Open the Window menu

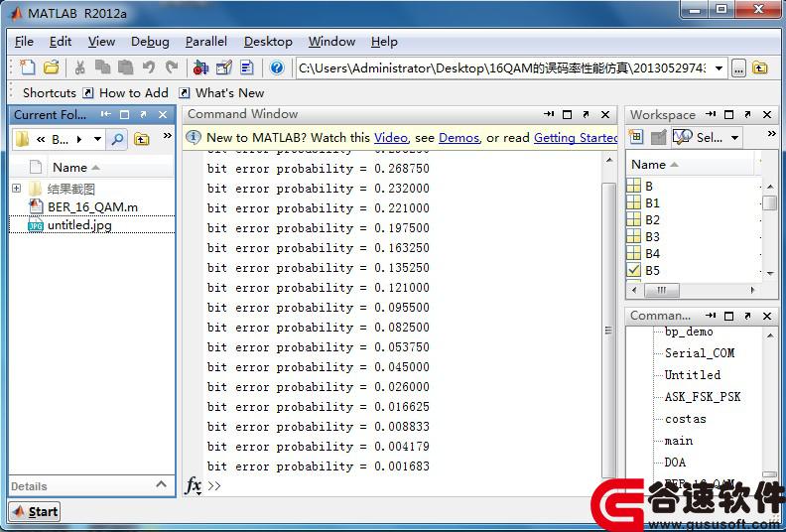coord(331,42)
